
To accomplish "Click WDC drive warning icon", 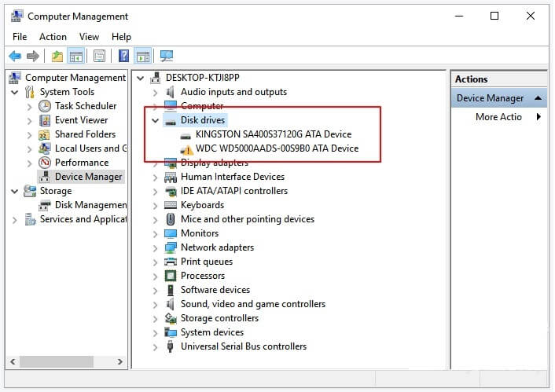I will coord(187,150).
